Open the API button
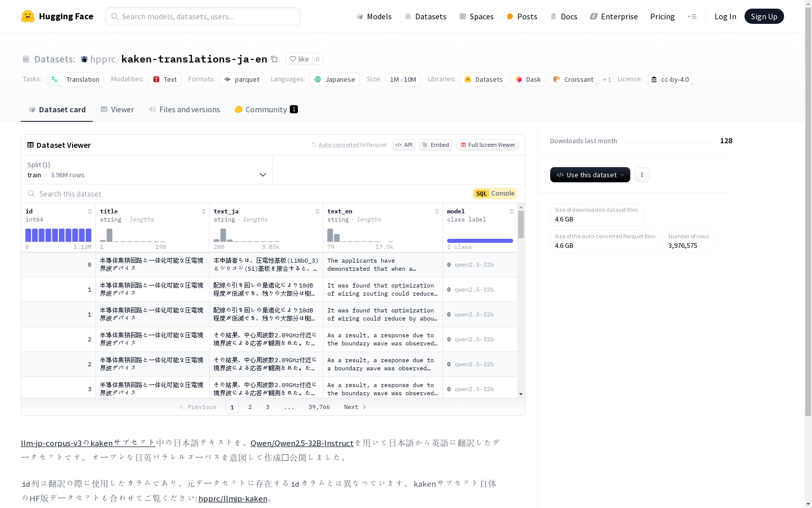 404,145
